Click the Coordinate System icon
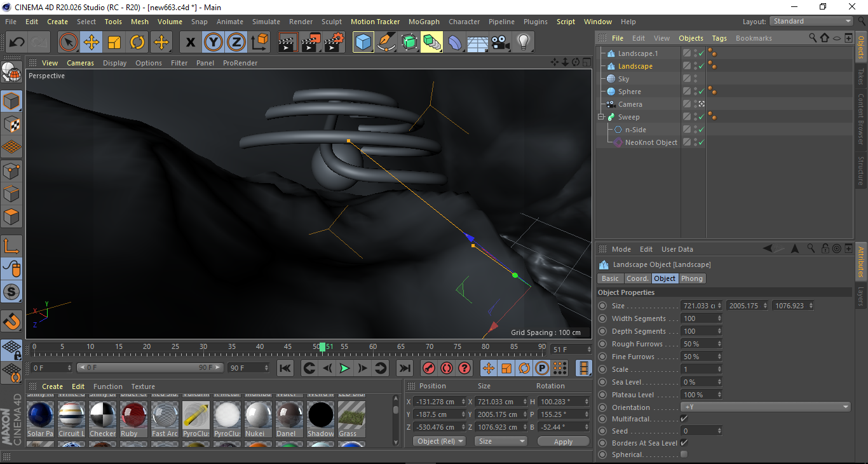This screenshot has width=868, height=464. (259, 43)
